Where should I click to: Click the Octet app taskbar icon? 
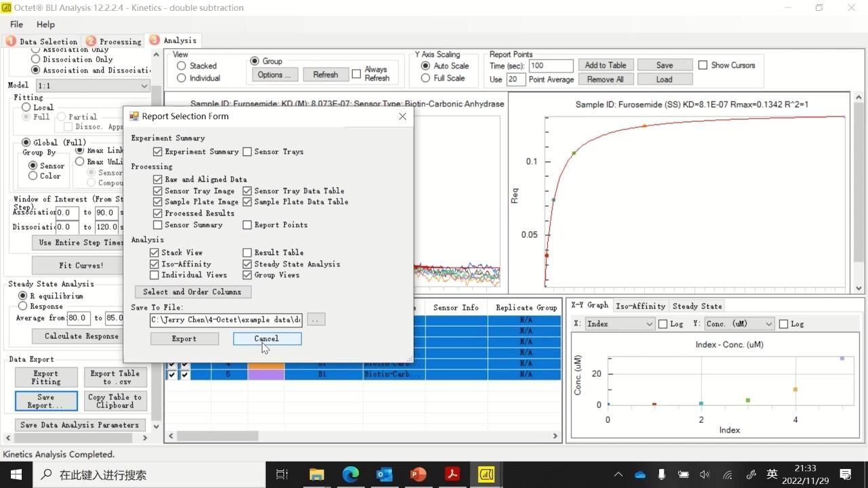486,474
